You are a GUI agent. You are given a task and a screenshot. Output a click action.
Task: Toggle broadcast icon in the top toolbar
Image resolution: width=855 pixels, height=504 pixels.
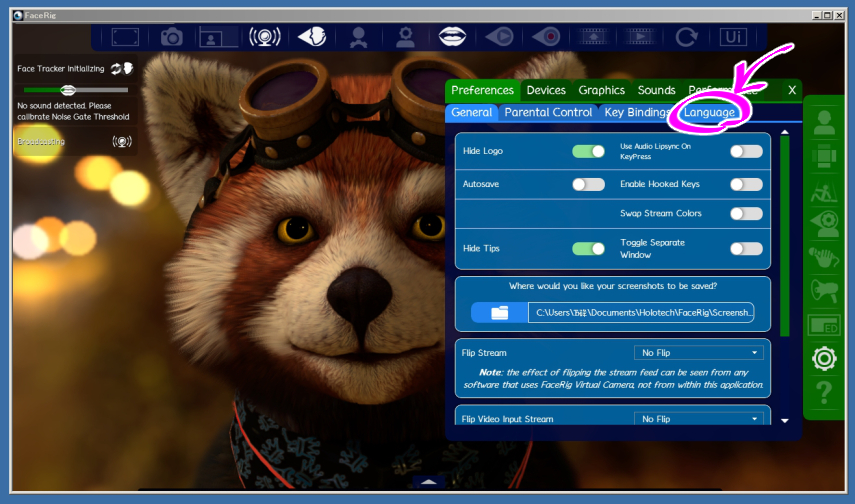point(265,37)
